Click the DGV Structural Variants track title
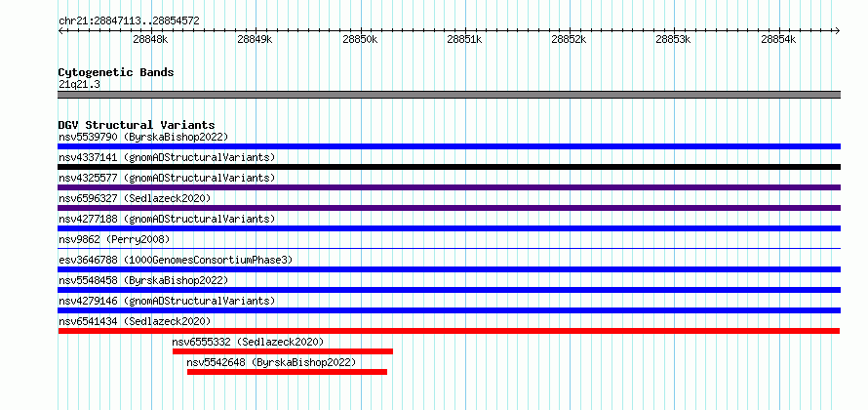Viewport: 868px width, 410px height. point(137,125)
